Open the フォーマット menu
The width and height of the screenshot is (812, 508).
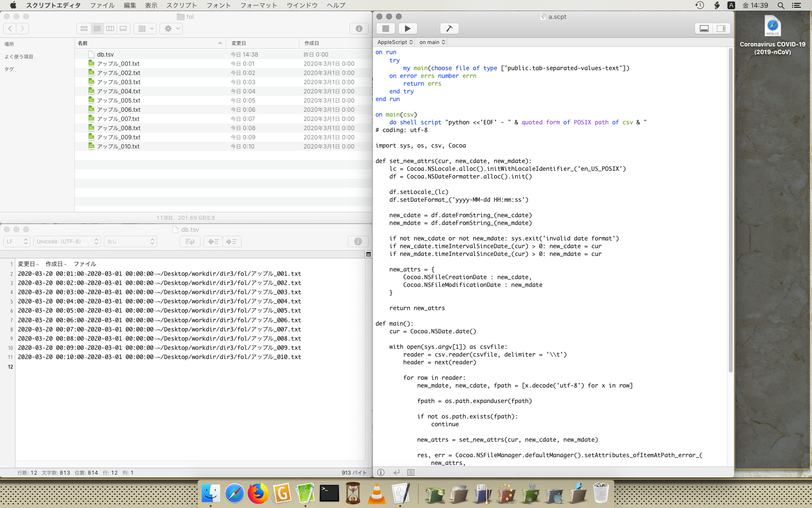(259, 5)
